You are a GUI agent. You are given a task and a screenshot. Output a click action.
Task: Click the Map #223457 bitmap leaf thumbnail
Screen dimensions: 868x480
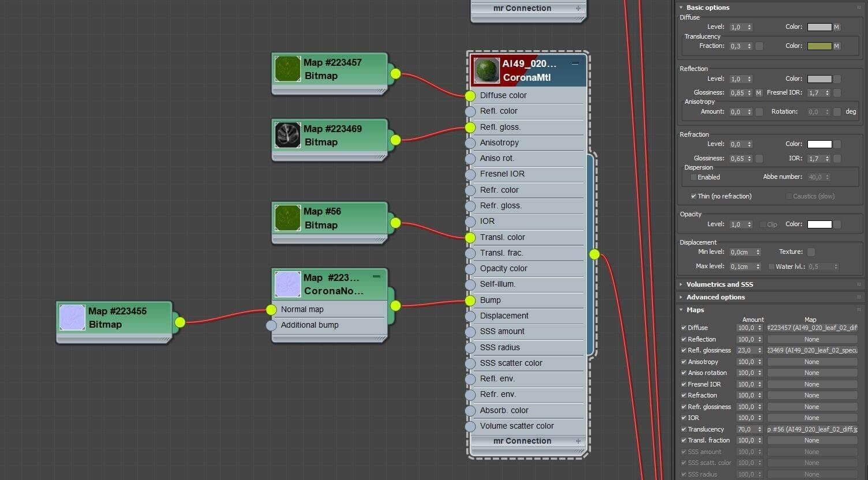point(287,69)
